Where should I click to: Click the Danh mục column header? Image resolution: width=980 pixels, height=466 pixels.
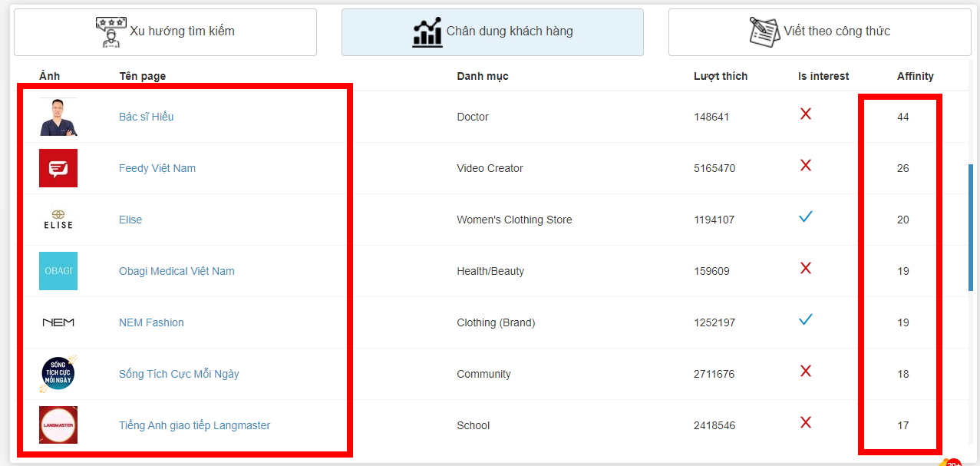click(x=483, y=76)
